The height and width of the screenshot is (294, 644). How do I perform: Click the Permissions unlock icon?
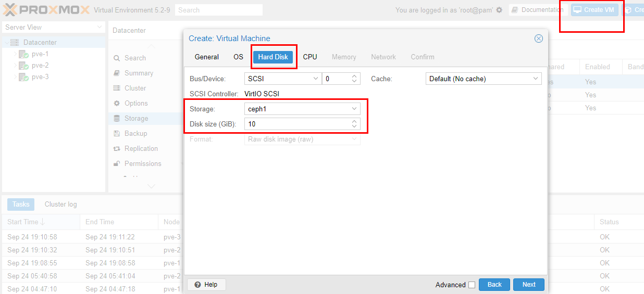[x=117, y=164]
